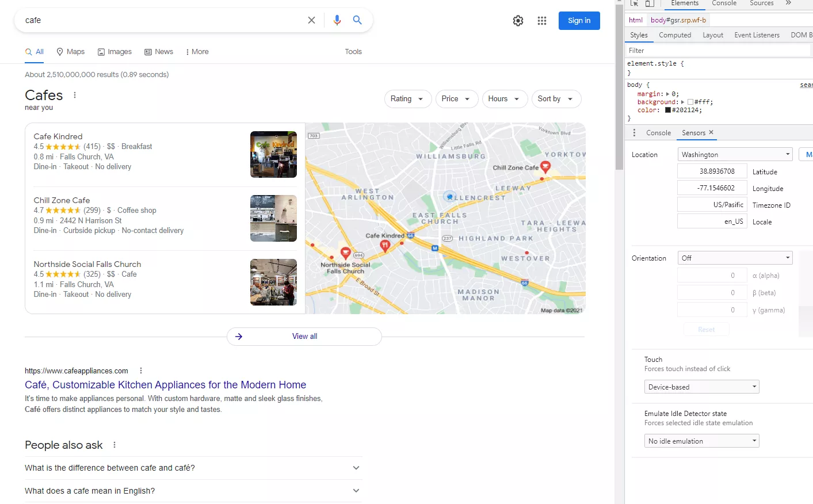Click the dark #202124 color swatch
813x504 pixels.
pos(668,110)
